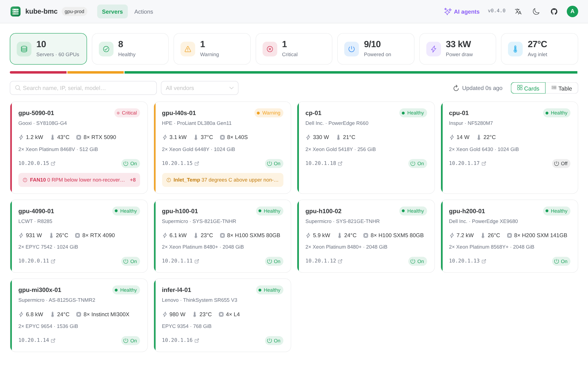Viewport: 588px width, 368px height.
Task: Select the Cards view
Action: pyautogui.click(x=528, y=88)
